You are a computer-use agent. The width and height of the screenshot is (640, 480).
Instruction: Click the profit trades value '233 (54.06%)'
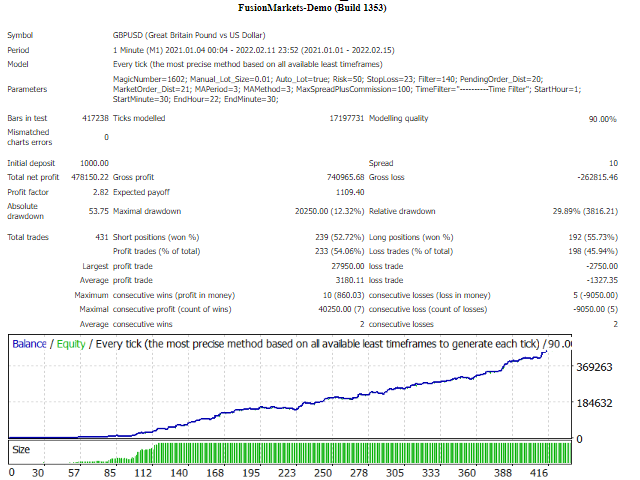pyautogui.click(x=340, y=251)
